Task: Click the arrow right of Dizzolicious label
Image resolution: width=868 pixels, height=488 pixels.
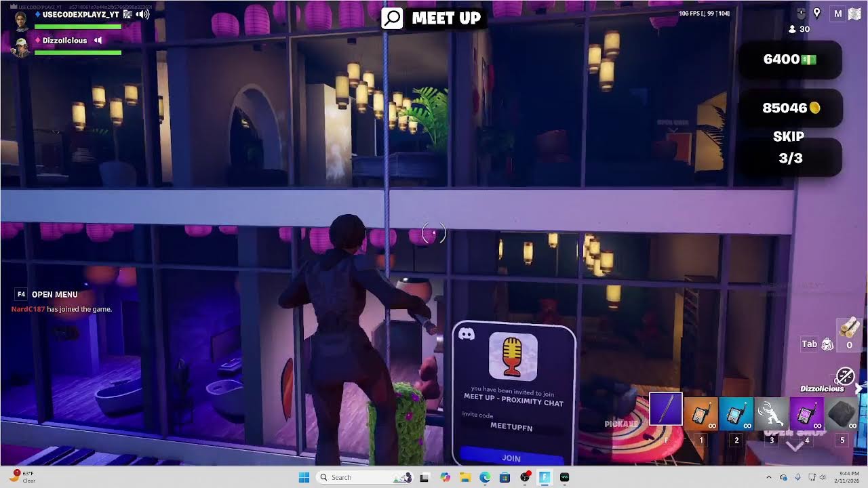Action: tap(859, 388)
